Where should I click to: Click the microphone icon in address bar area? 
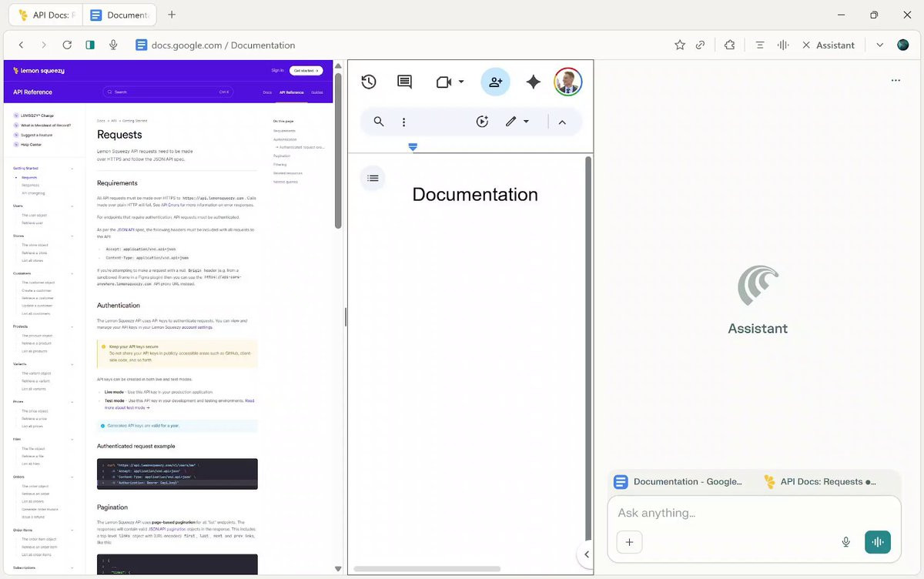113,45
